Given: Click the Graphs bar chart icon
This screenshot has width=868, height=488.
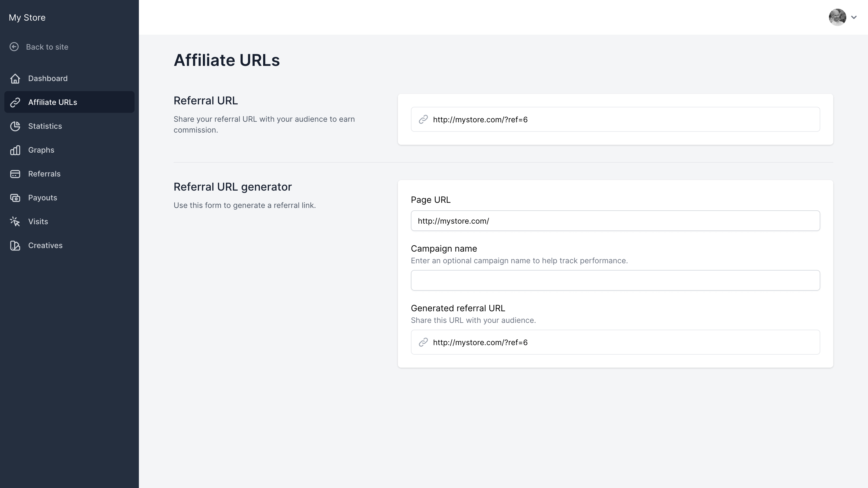Looking at the screenshot, I should [15, 150].
